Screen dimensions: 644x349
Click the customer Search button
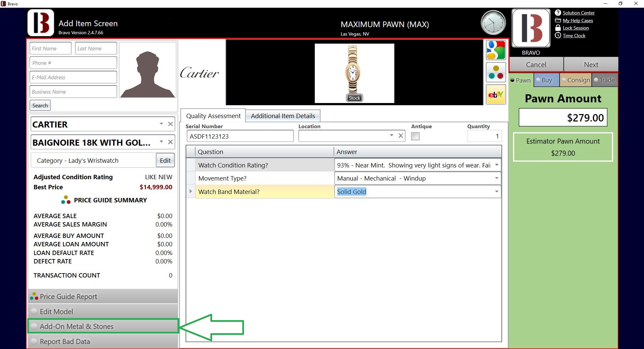(40, 105)
